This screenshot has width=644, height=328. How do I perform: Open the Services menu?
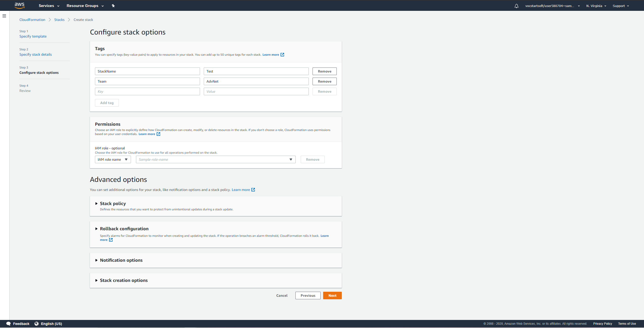point(49,6)
